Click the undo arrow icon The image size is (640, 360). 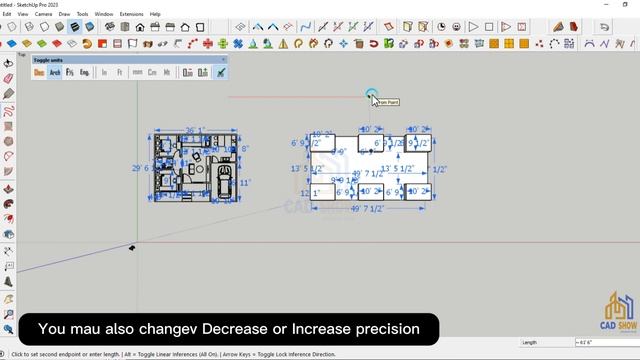tap(604, 27)
